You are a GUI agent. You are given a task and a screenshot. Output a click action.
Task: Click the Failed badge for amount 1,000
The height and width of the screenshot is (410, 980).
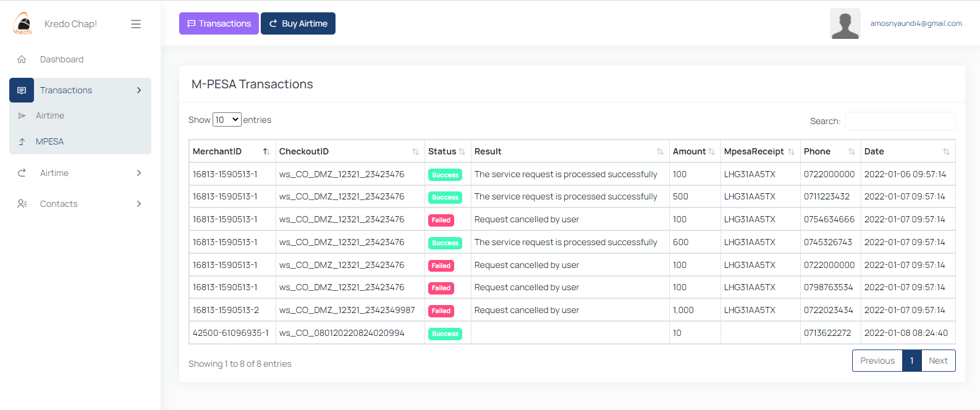(x=441, y=311)
